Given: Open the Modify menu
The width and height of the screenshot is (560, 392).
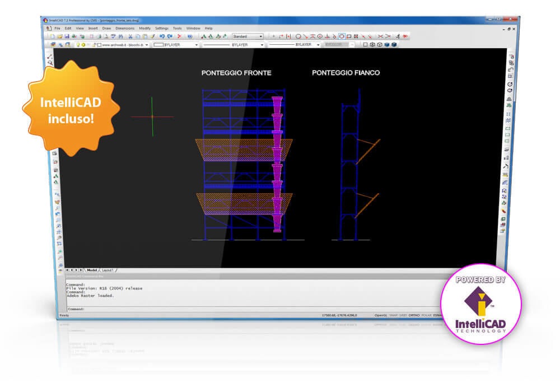Looking at the screenshot, I should click(144, 28).
